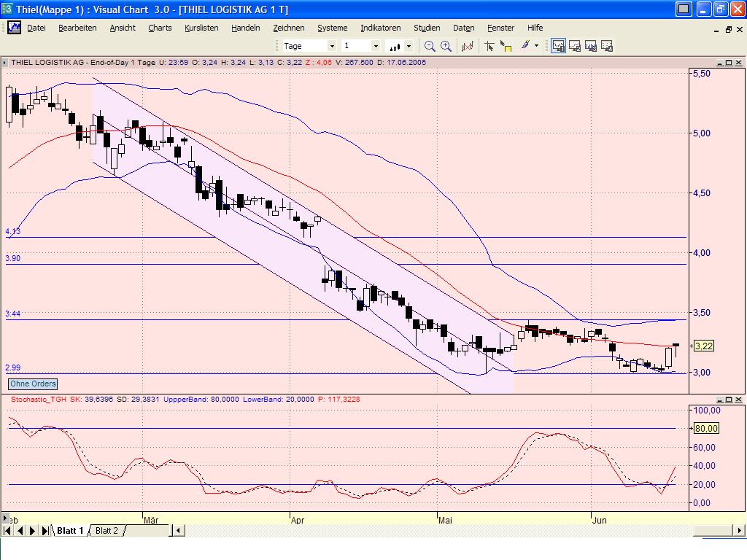Image resolution: width=747 pixels, height=560 pixels.
Task: Open the pen tool dropdown arrow
Action: tap(536, 46)
